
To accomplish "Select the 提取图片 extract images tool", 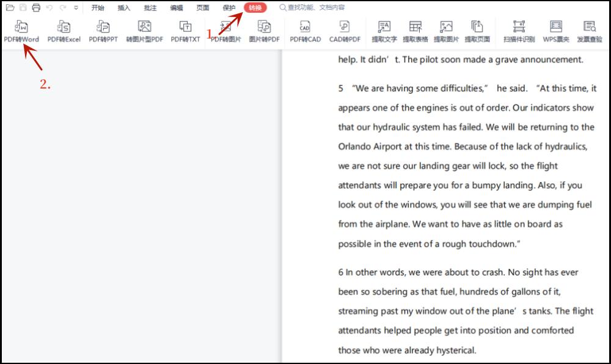I will tap(446, 31).
